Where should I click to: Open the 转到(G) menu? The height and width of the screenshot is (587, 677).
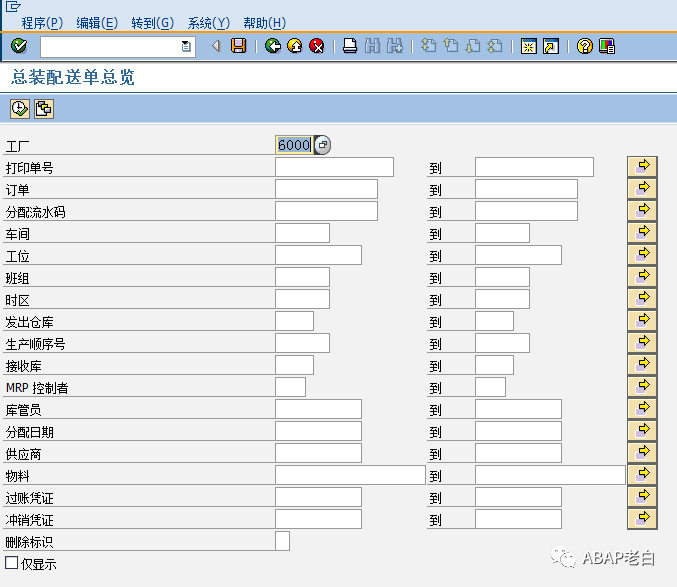153,23
